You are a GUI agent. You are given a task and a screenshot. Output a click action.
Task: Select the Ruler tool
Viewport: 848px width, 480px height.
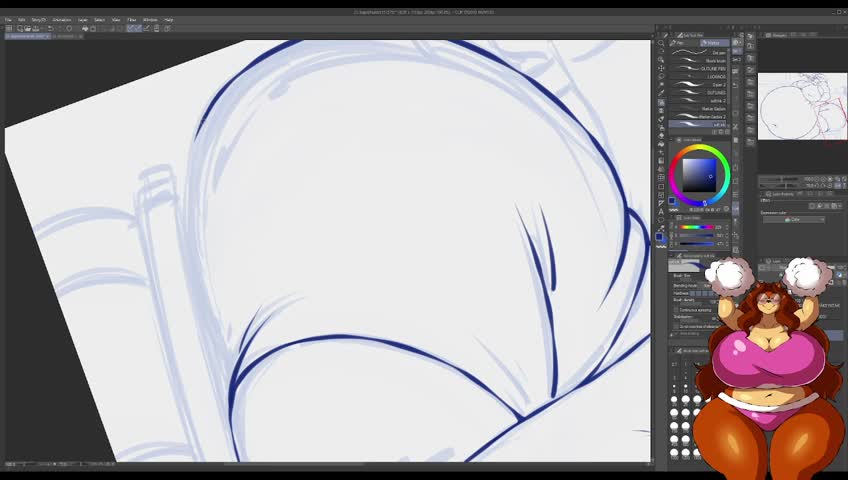(661, 203)
